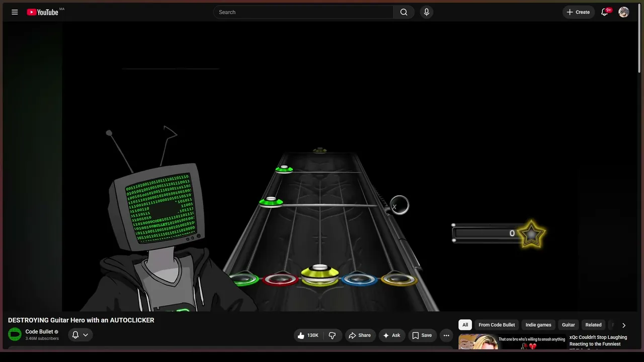Click the Create button
This screenshot has width=644, height=362.
[x=578, y=12]
